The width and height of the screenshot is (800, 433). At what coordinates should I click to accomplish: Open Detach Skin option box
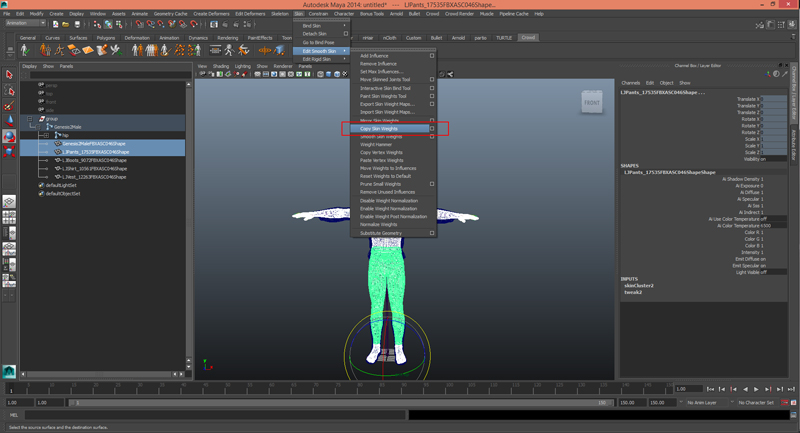[345, 34]
